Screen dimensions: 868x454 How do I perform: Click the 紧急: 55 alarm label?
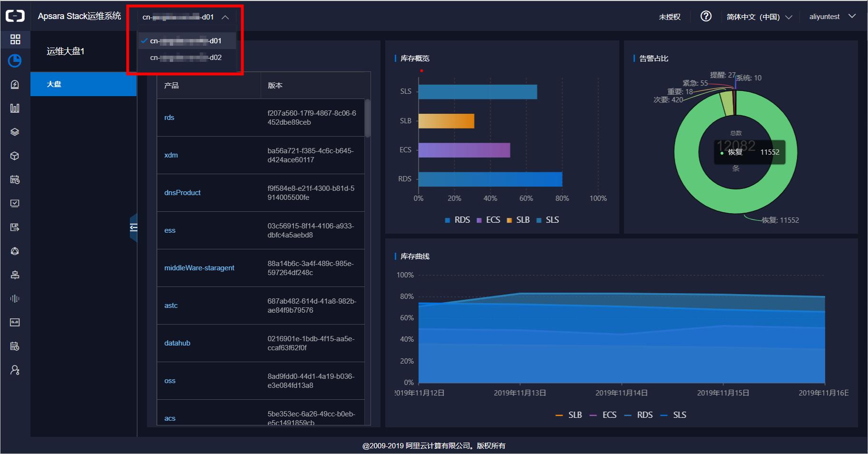(x=695, y=83)
